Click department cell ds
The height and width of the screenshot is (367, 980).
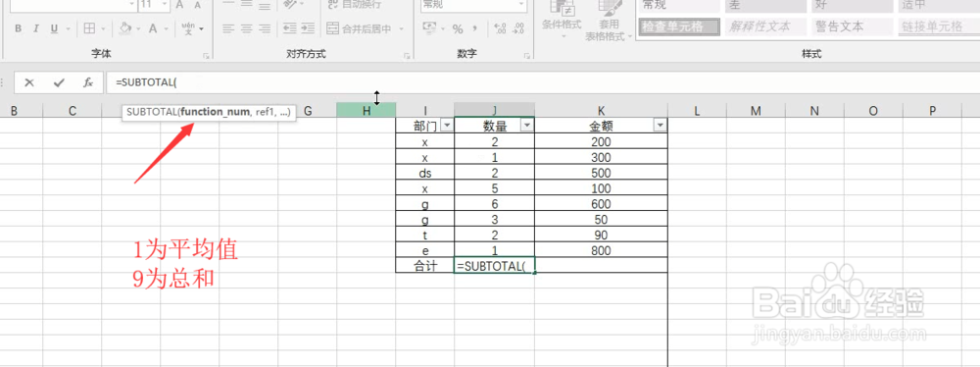(425, 173)
